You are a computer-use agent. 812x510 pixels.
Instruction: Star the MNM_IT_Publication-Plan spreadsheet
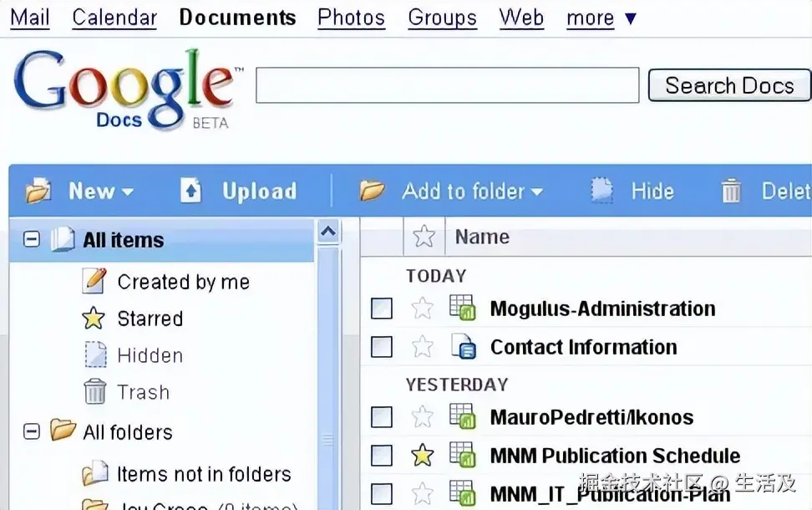coord(423,493)
